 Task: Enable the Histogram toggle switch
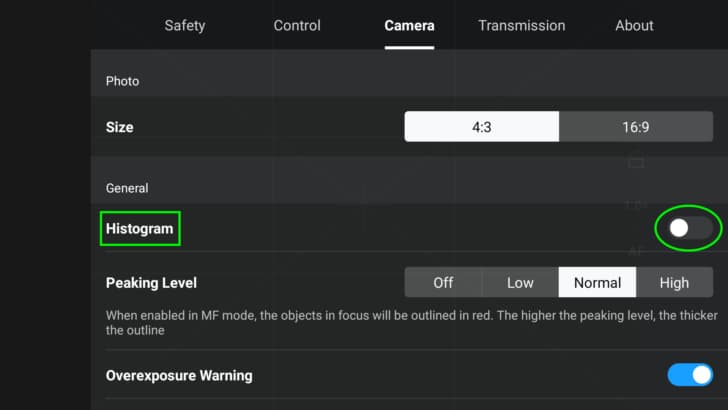tap(690, 228)
